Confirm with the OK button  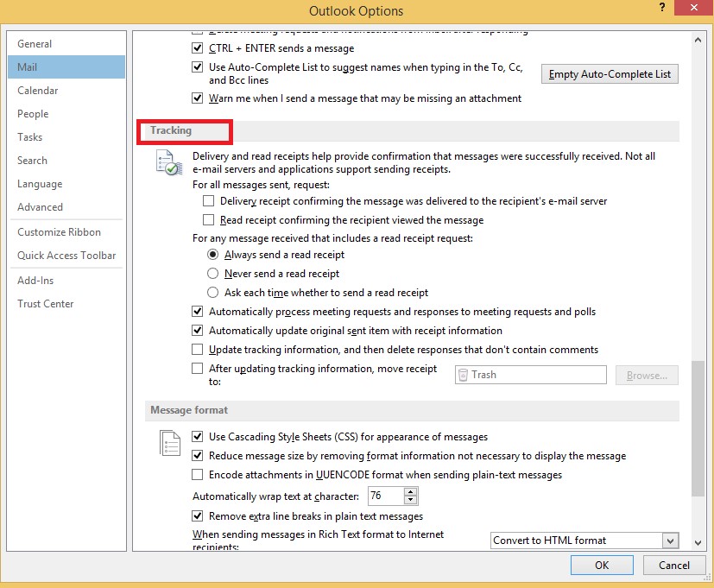coord(602,566)
